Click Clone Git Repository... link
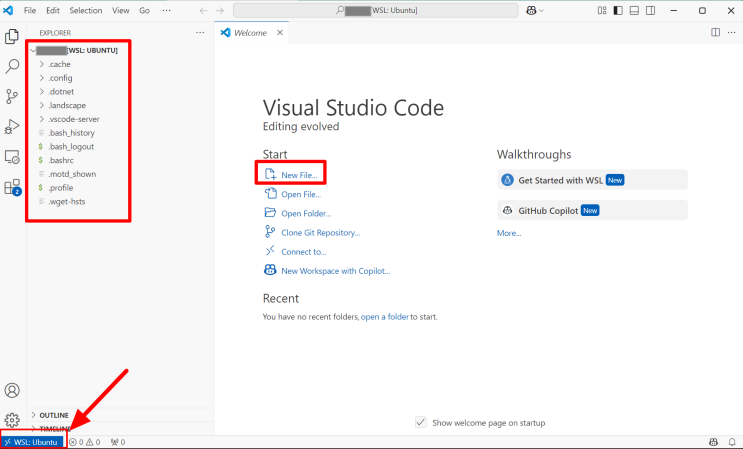The width and height of the screenshot is (743, 449). coord(320,233)
